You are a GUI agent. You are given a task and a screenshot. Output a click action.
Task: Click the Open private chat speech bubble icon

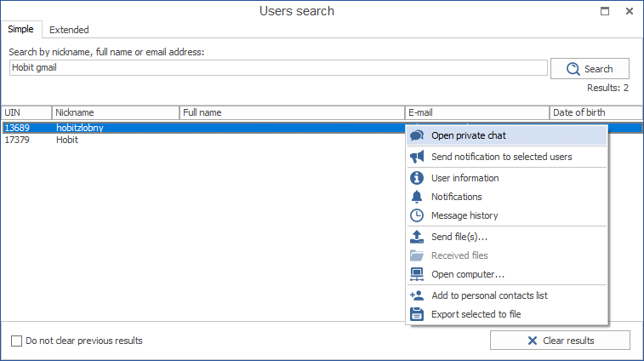coord(417,135)
